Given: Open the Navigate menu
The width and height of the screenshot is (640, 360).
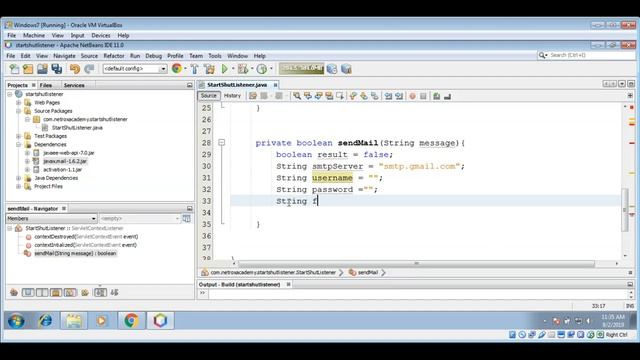Looking at the screenshot, I should pyautogui.click(x=64, y=56).
